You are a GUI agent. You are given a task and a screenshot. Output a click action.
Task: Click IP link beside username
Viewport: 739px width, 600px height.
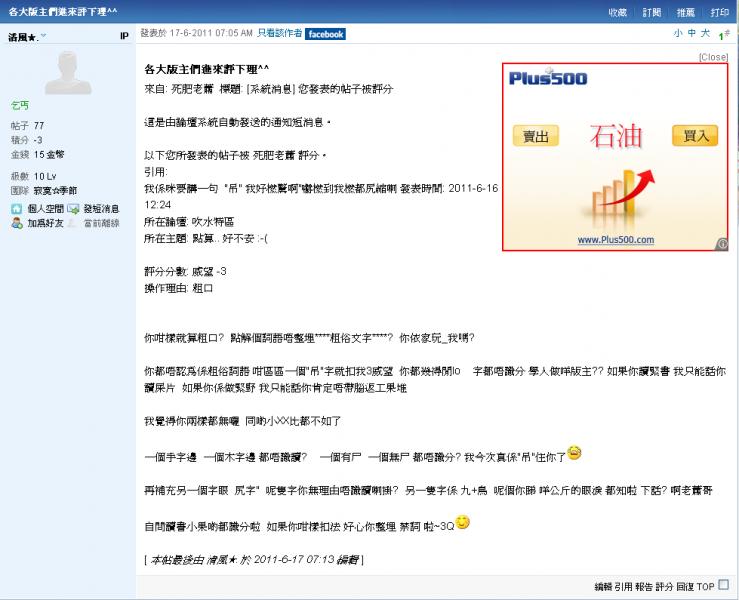(124, 36)
